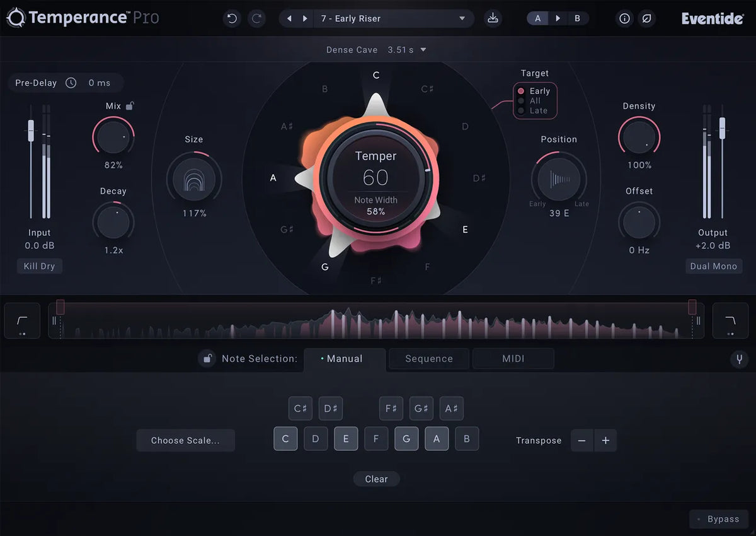Select the fade-in shape icon left of waveform
This screenshot has height=536, width=756.
(22, 320)
